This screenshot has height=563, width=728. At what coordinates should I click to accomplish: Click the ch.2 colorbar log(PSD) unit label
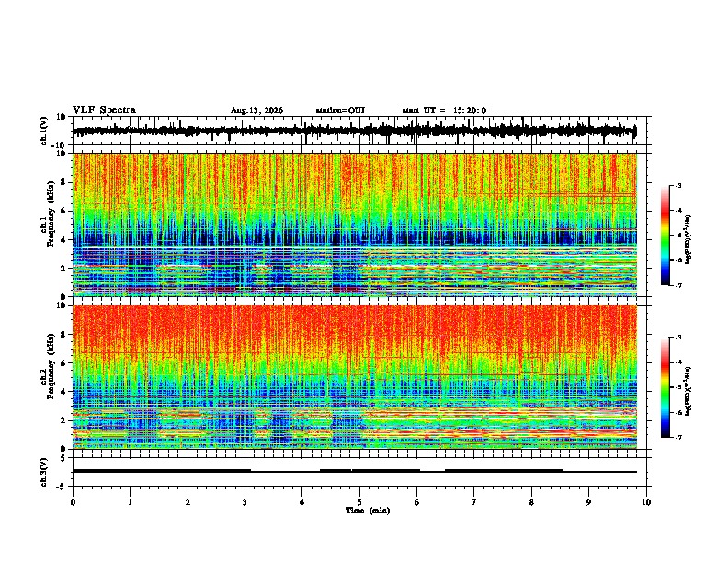688,391
